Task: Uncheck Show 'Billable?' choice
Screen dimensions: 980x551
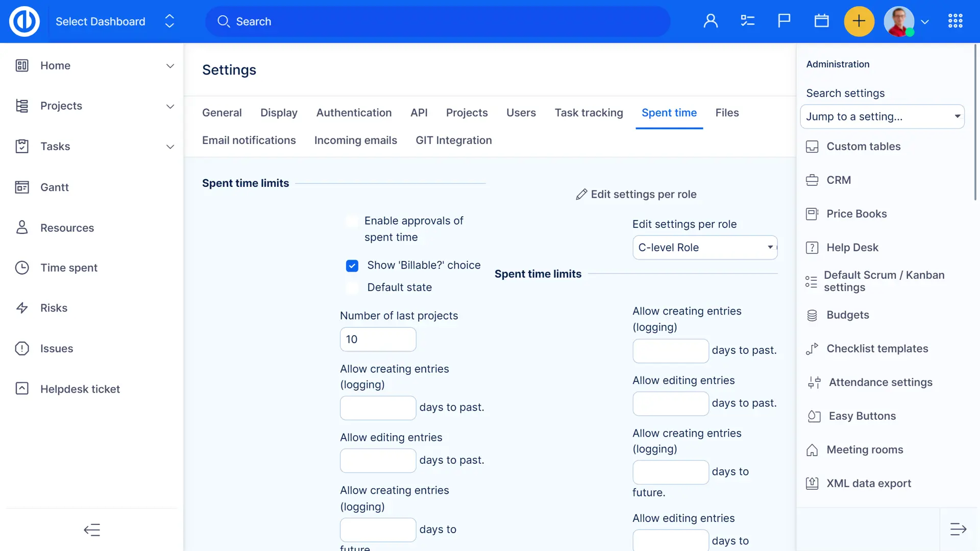Action: click(x=352, y=266)
